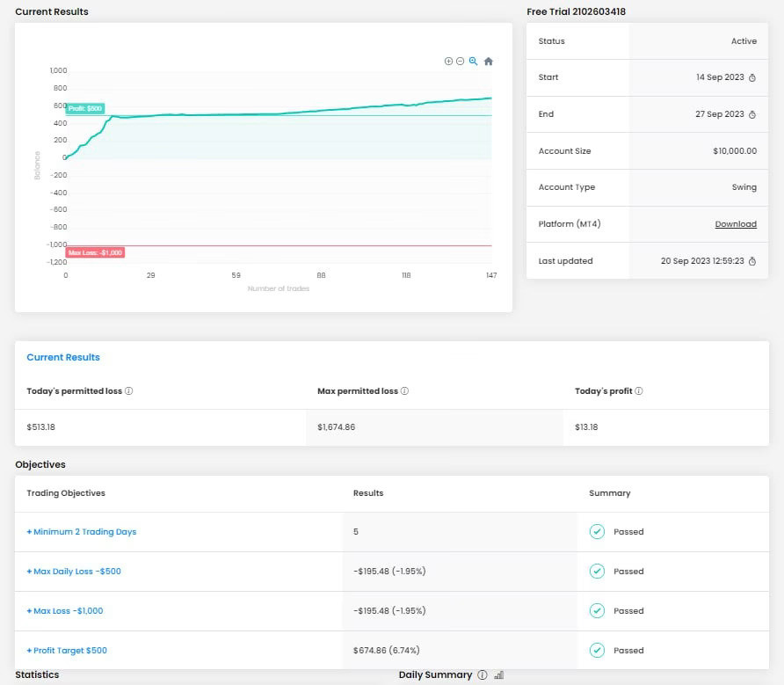Viewport: 784px width, 685px height.
Task: Click the chart zoom-in plus icon
Action: (448, 62)
